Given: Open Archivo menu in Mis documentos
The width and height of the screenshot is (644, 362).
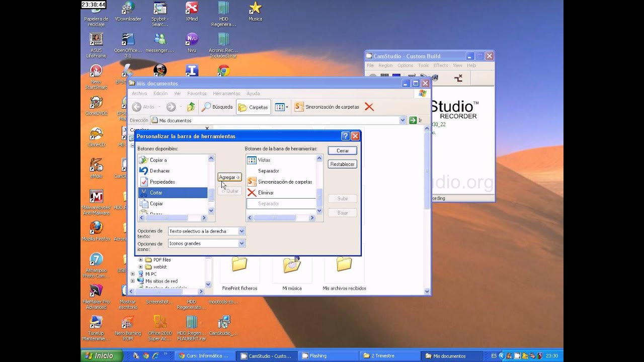Looking at the screenshot, I should (x=139, y=94).
